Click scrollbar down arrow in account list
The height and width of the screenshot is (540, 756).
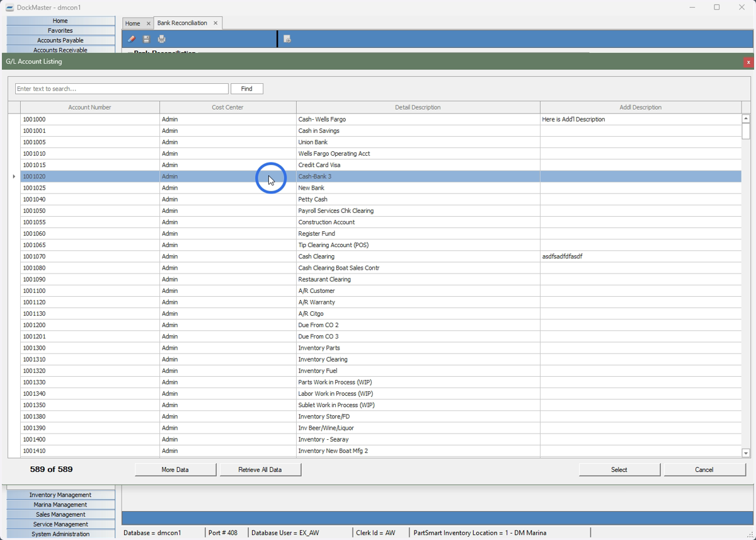point(746,453)
